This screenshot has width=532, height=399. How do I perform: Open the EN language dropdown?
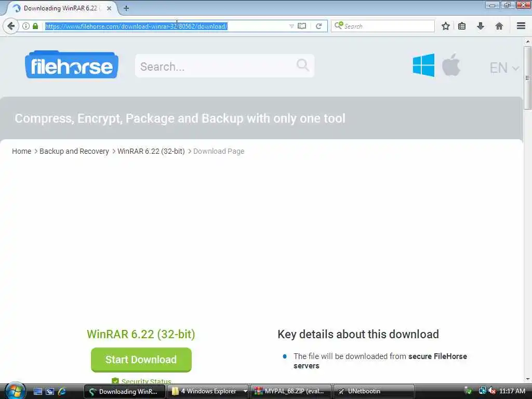point(504,68)
